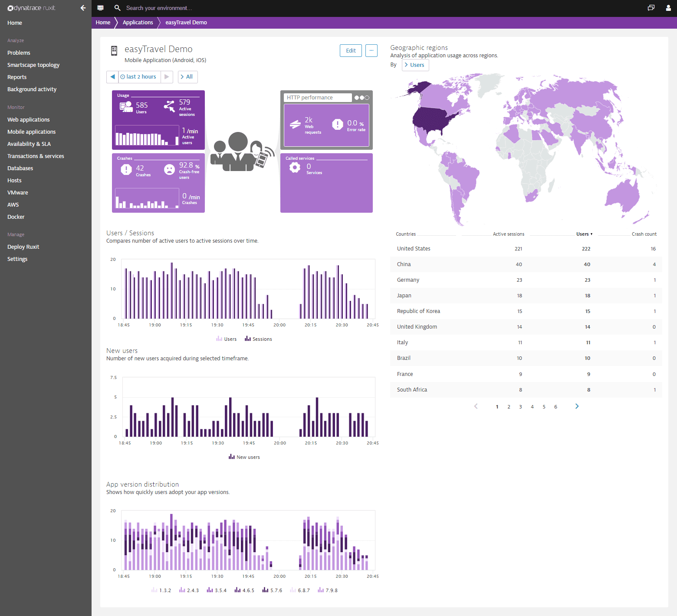Open Smartscape topology menu item
Viewport: 677px width, 616px height.
click(33, 65)
